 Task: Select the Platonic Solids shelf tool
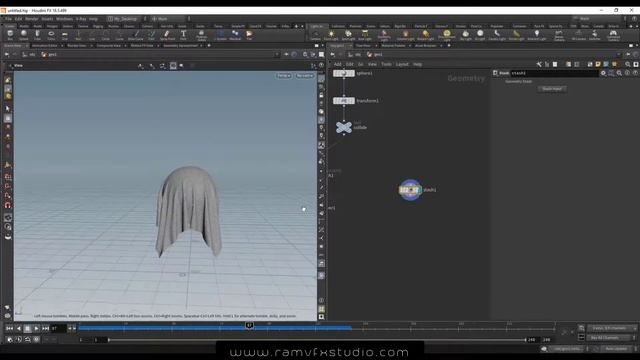pos(201,35)
